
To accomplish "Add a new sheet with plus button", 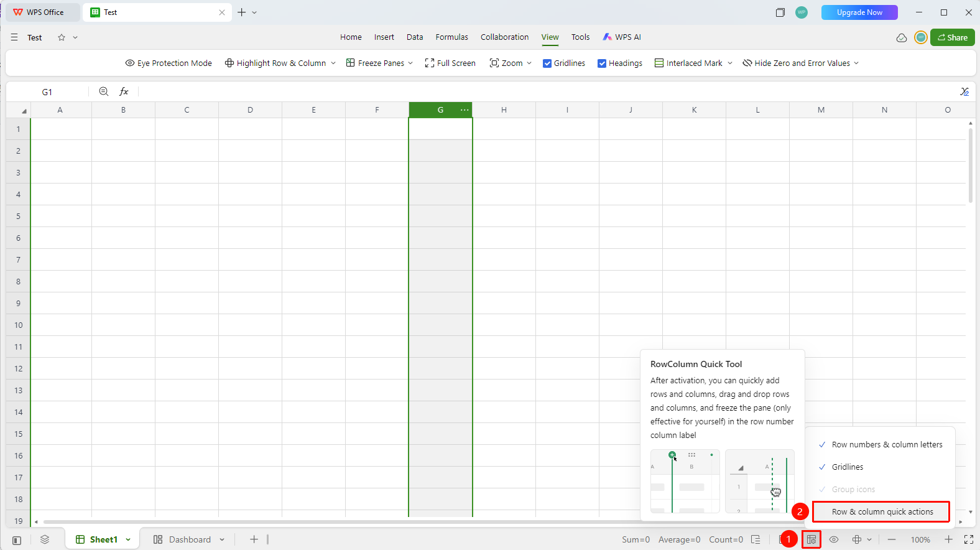I will (254, 539).
